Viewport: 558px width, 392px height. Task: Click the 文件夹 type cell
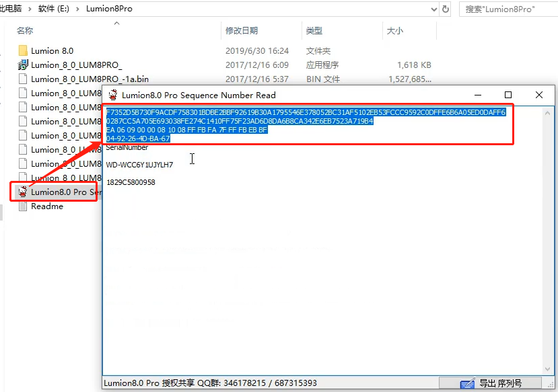[318, 51]
